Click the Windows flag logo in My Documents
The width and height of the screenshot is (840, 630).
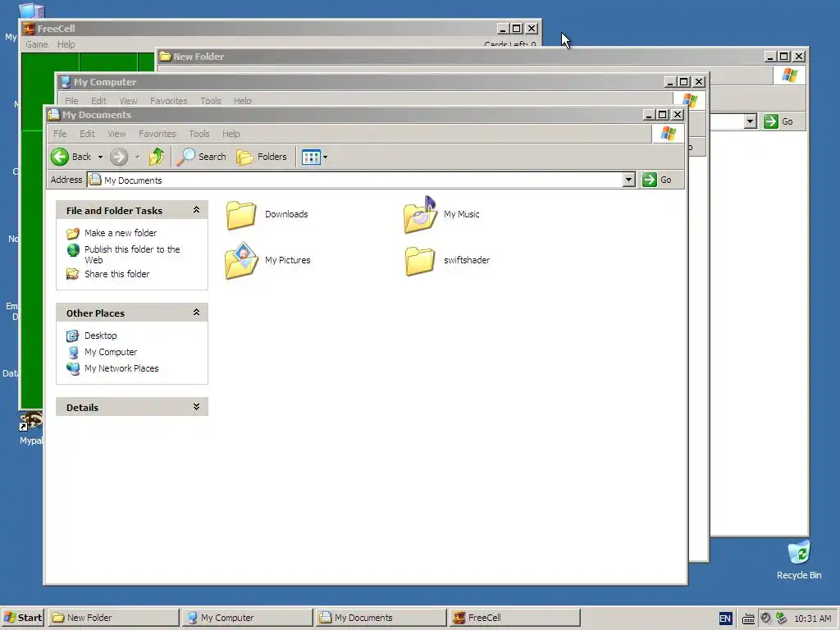[x=668, y=134]
